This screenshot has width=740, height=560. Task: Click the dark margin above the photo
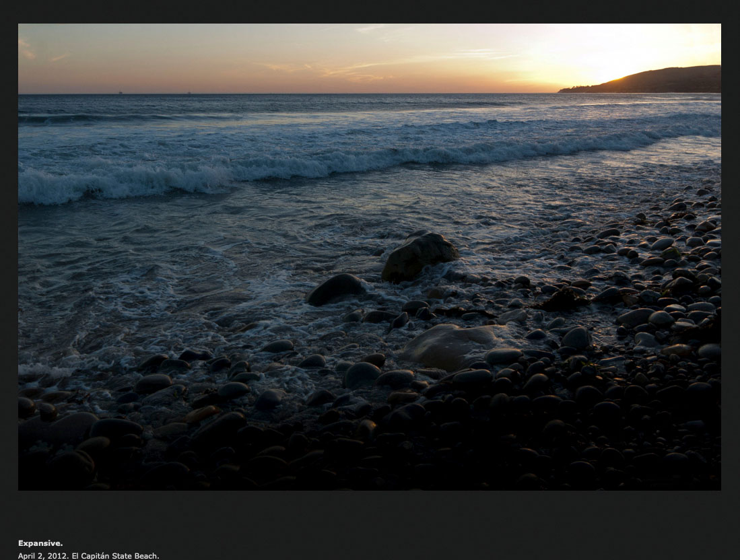369,11
